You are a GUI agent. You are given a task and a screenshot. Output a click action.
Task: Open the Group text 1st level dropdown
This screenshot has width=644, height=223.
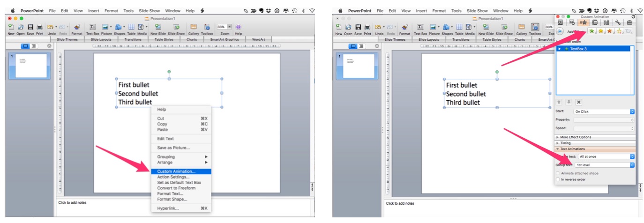pyautogui.click(x=605, y=165)
